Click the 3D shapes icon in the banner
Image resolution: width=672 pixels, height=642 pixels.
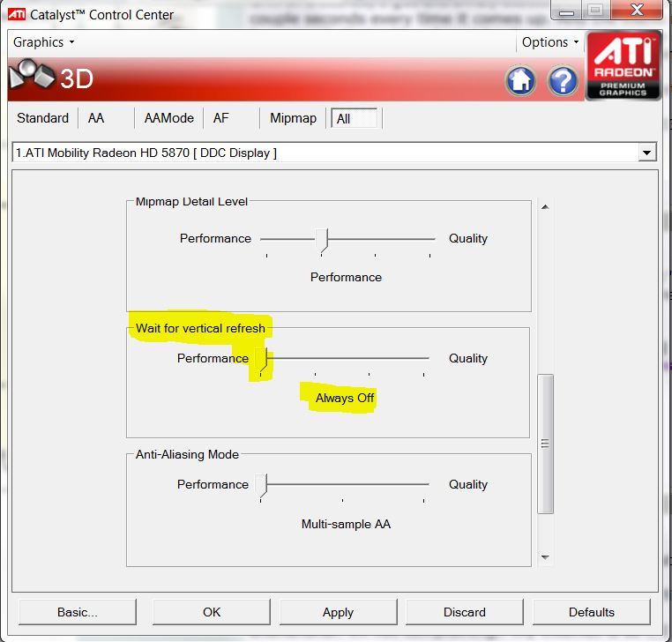(x=32, y=75)
